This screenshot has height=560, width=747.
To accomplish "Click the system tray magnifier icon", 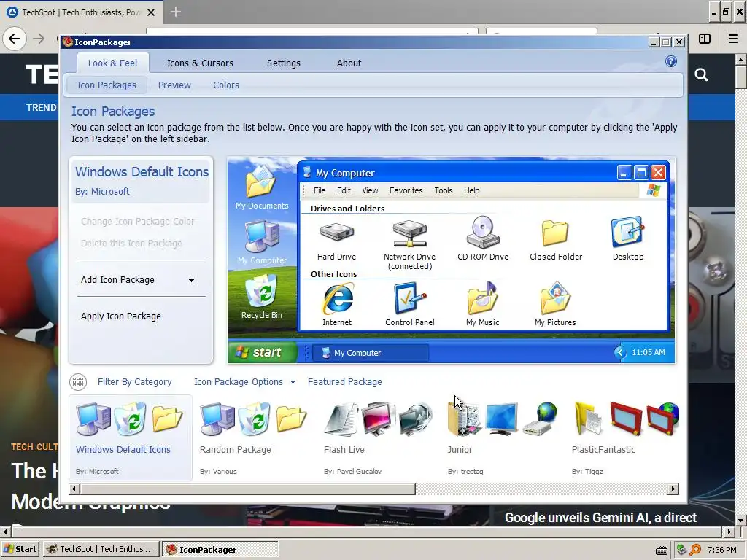I will 695,550.
